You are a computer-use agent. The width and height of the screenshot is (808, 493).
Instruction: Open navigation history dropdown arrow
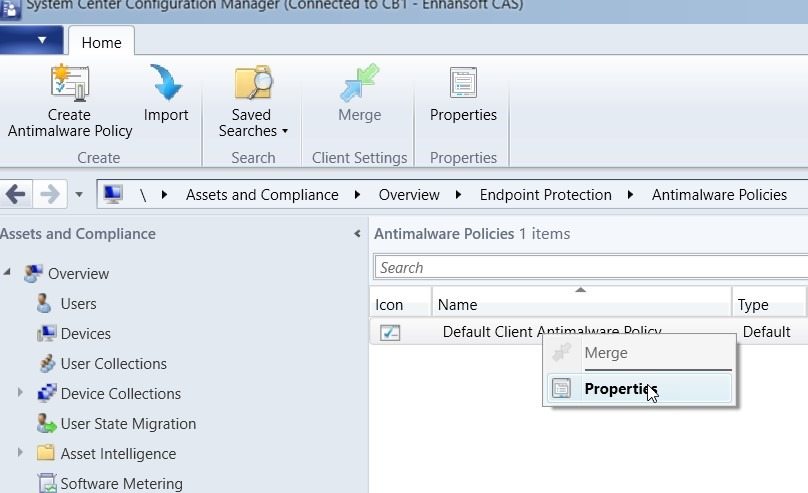point(79,194)
